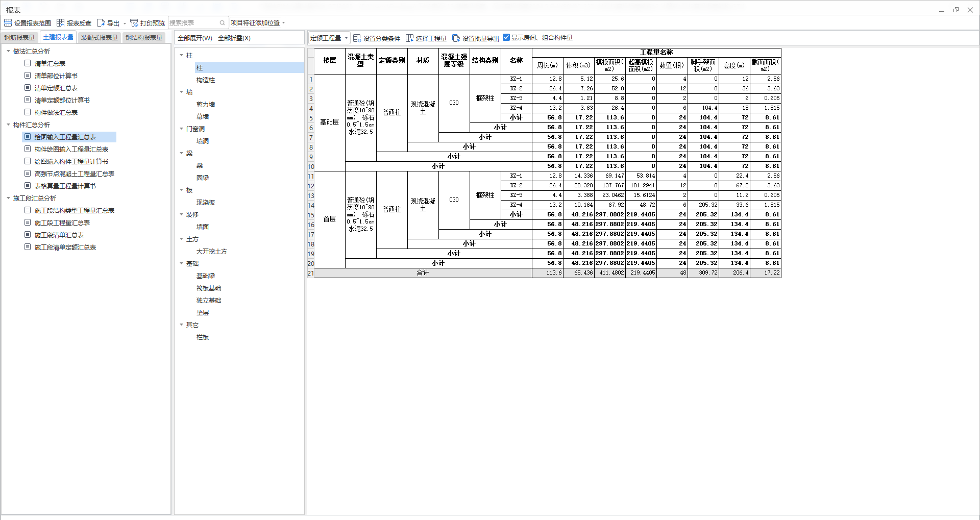Open the 打印预览 print preview
This screenshot has width=980, height=520.
[x=148, y=23]
